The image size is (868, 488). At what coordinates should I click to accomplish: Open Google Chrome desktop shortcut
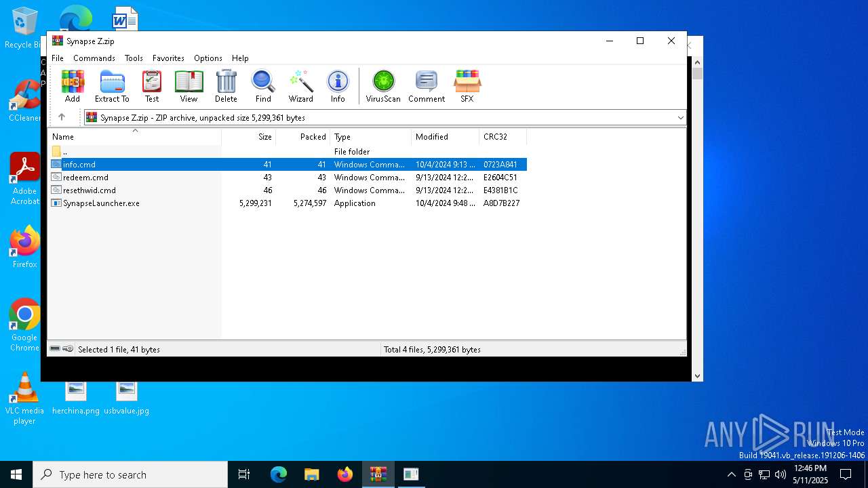click(24, 325)
